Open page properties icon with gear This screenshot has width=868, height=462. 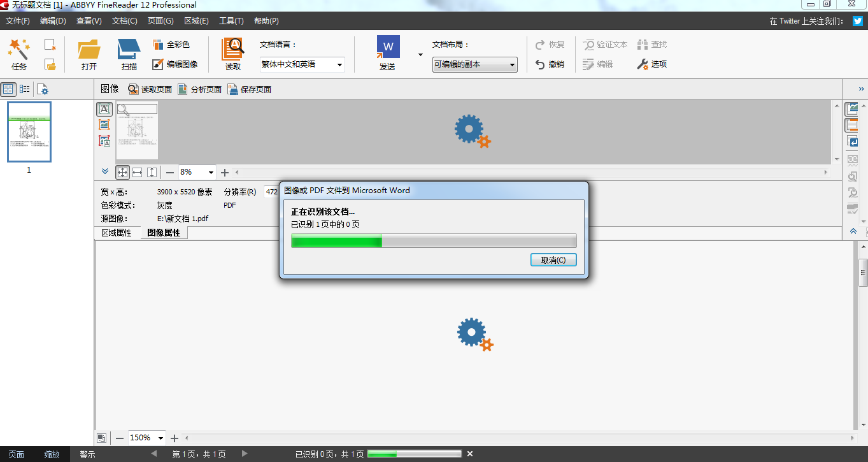pos(42,89)
